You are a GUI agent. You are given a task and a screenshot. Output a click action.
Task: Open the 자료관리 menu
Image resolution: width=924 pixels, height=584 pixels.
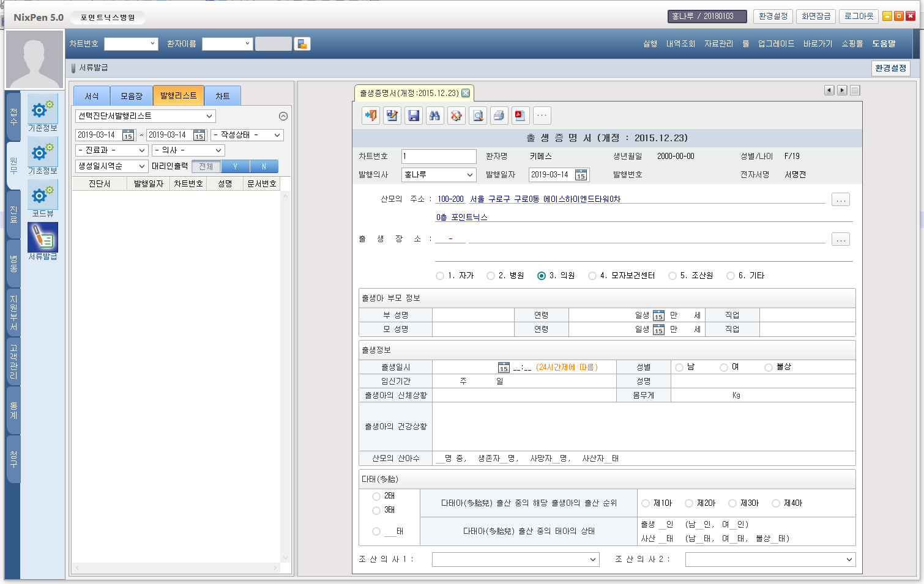pyautogui.click(x=718, y=44)
